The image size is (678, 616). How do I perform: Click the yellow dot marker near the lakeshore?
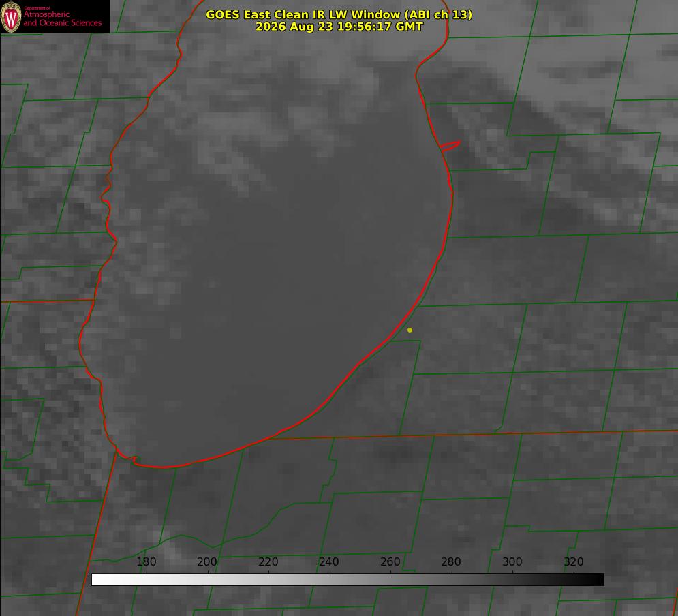pos(410,330)
